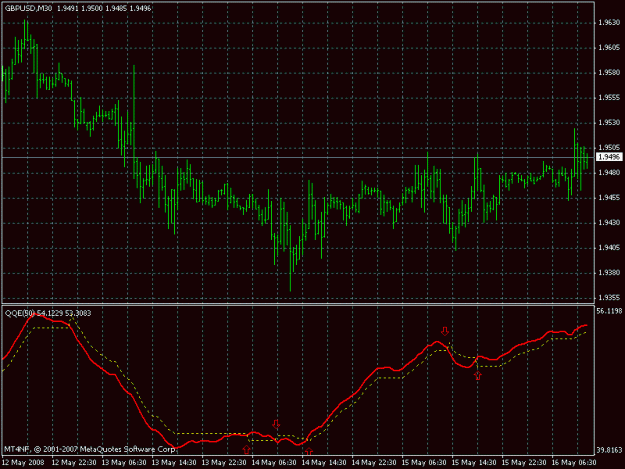Select the QQE down-arrow signal above 14 May 06:30
625x469 pixels.
[x=276, y=424]
